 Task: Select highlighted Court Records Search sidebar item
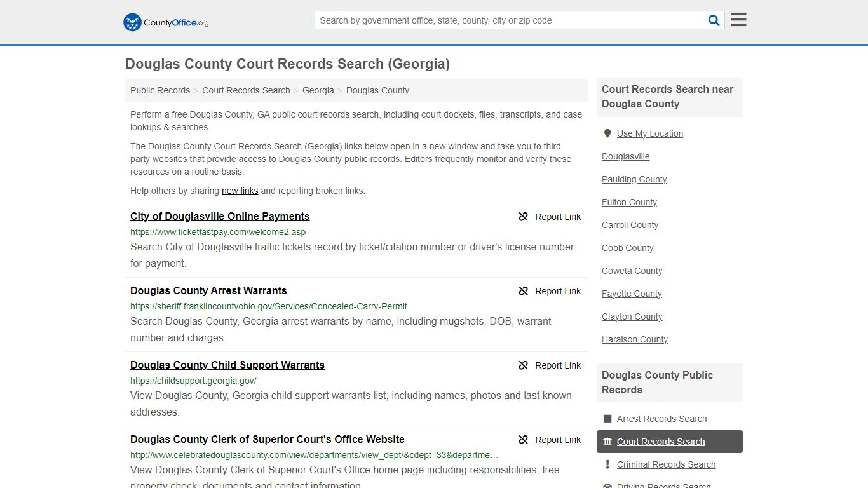670,442
